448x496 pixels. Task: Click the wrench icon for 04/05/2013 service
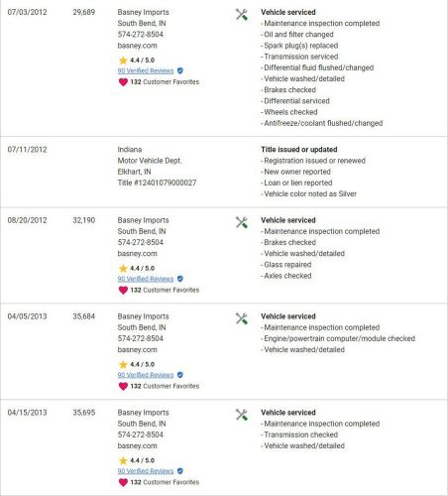point(242,318)
